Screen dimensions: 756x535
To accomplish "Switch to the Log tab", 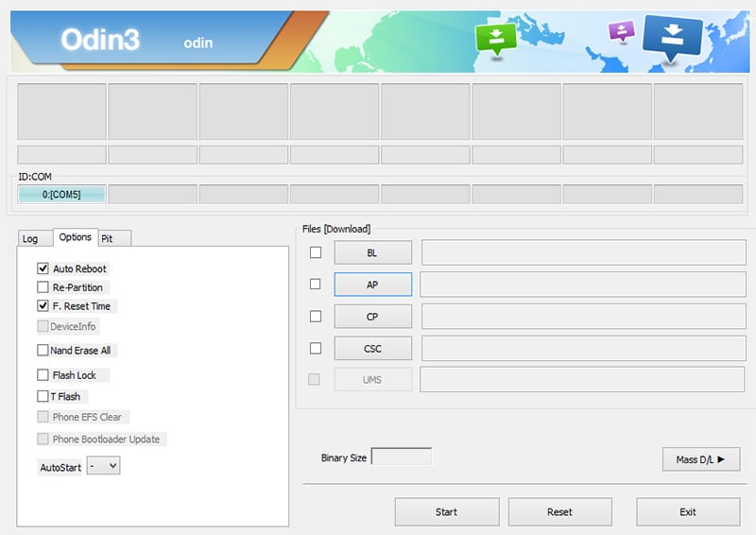I will [x=35, y=238].
